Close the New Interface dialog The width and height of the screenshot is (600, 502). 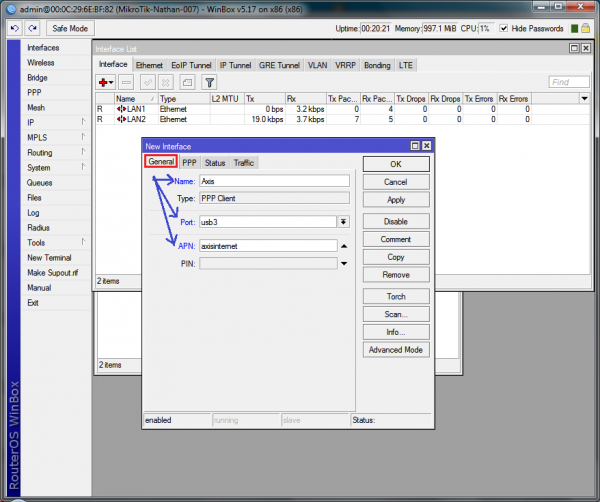(x=426, y=146)
